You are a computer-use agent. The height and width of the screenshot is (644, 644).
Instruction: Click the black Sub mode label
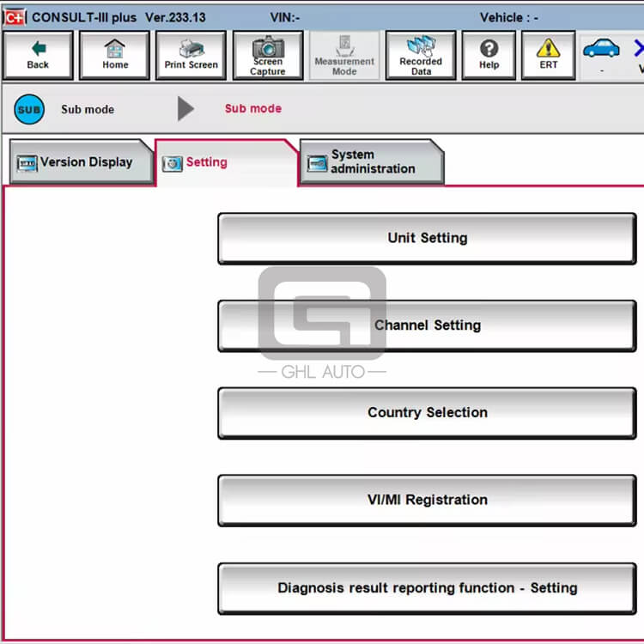88,109
